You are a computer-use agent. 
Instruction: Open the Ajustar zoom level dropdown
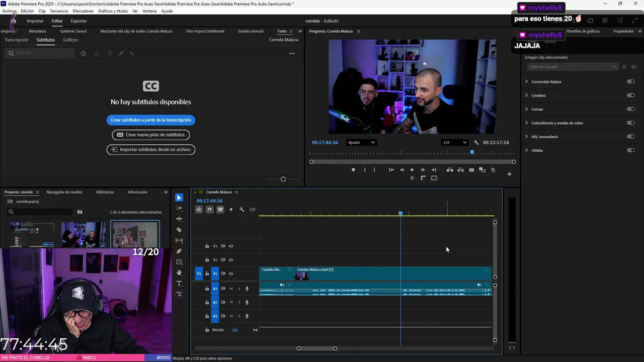pyautogui.click(x=361, y=142)
